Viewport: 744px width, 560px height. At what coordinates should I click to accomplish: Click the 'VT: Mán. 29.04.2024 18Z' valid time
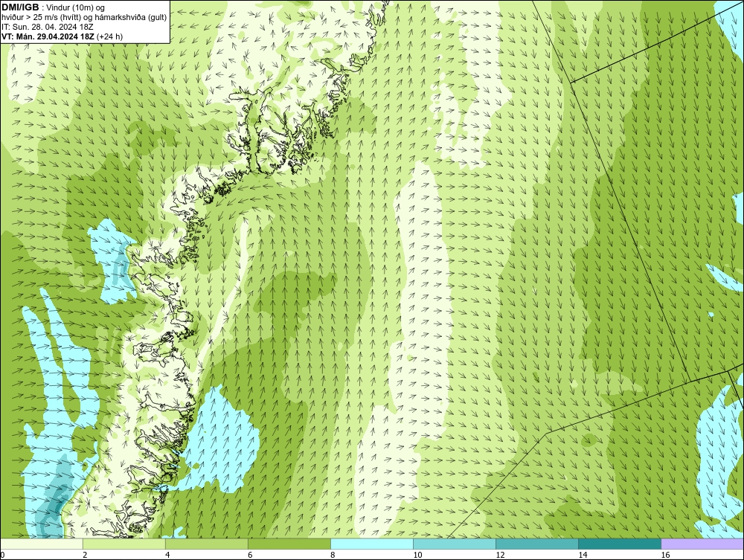(48, 36)
